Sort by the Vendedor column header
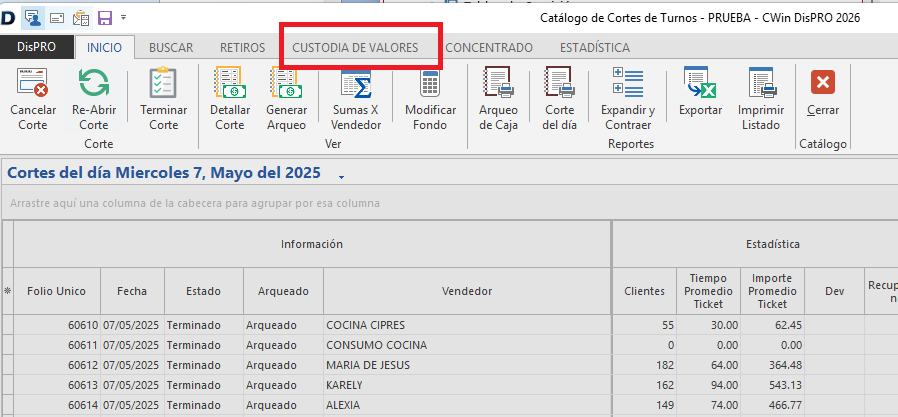This screenshot has height=417, width=898. pyautogui.click(x=467, y=291)
